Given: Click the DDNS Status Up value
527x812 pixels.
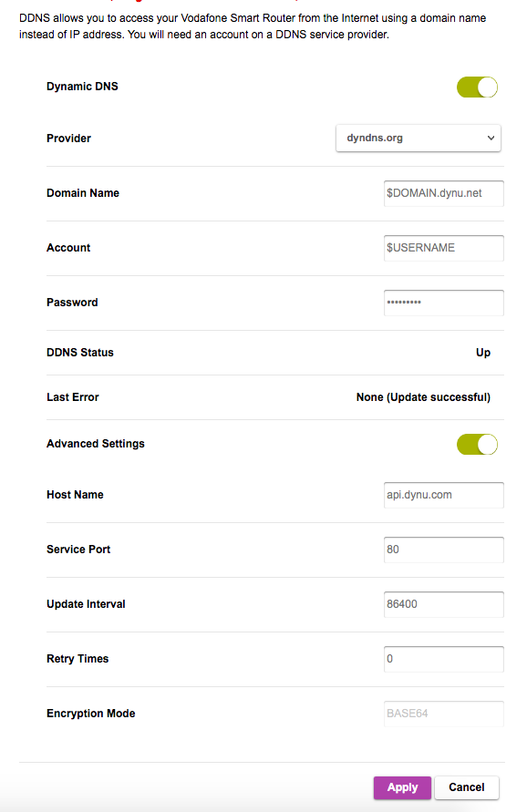Looking at the screenshot, I should (482, 352).
